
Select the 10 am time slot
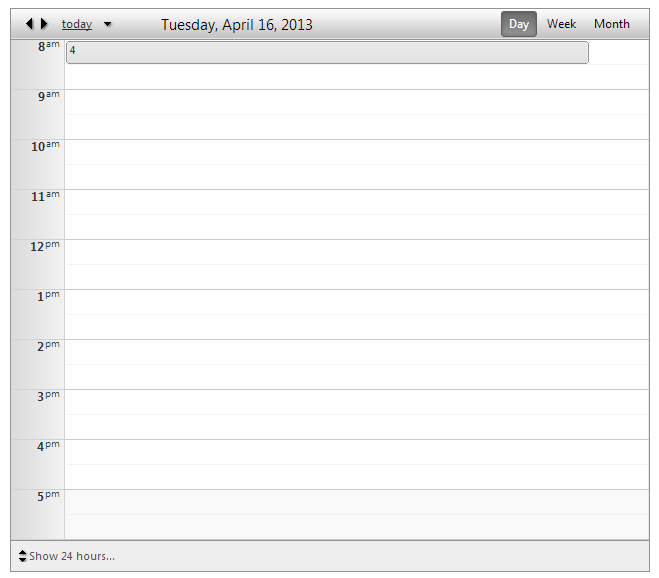pos(356,152)
